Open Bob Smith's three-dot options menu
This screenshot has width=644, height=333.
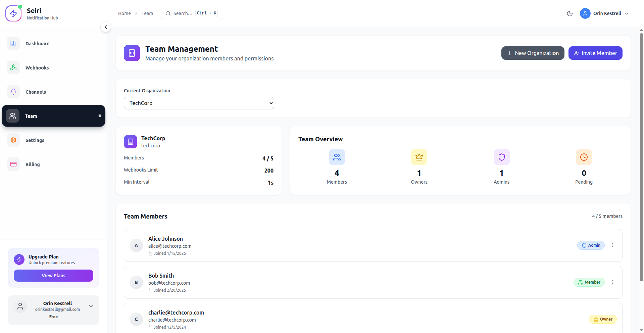[612, 282]
